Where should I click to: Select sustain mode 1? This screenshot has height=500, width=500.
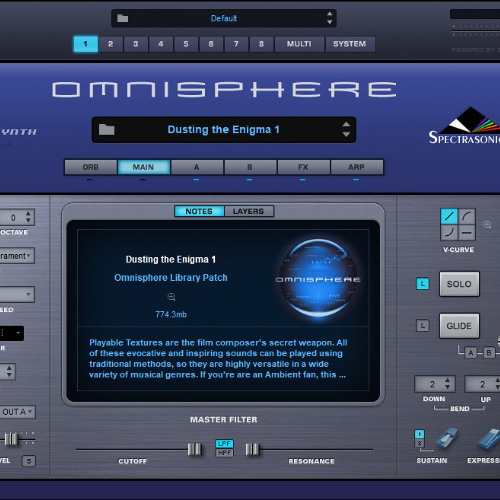point(419,434)
